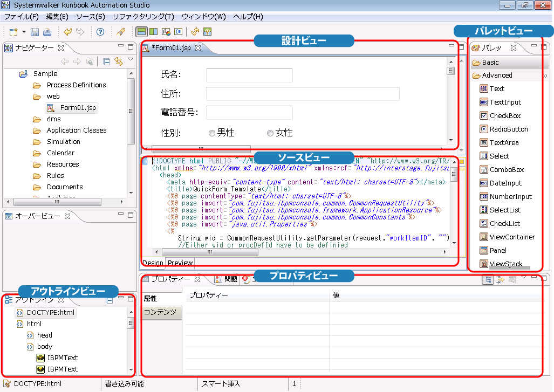Open the ヘルプ(H) menu
This screenshot has width=554, height=392.
tap(248, 17)
